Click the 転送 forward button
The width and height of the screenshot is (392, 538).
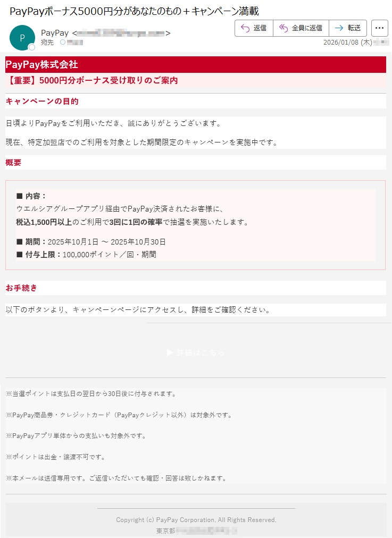[x=348, y=28]
